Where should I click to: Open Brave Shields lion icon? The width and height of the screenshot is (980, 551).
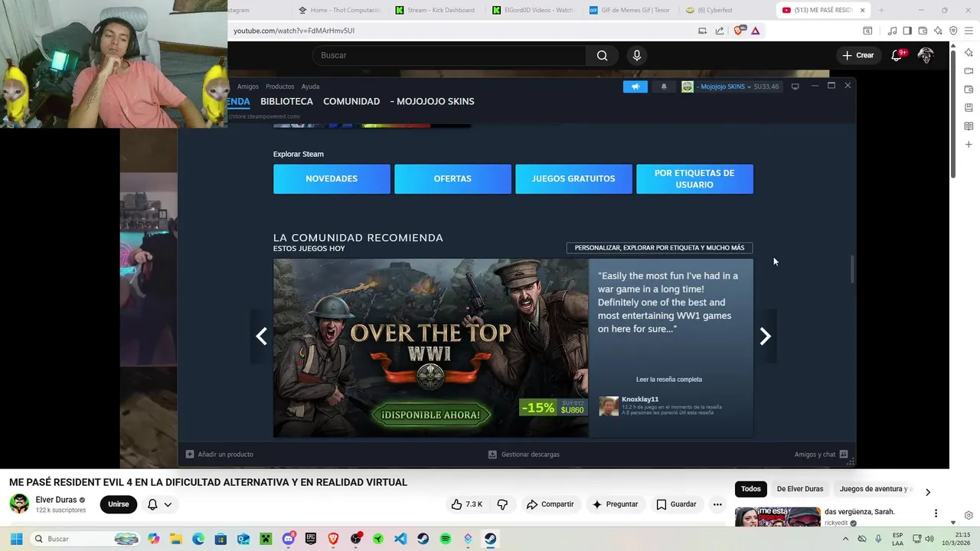(739, 31)
